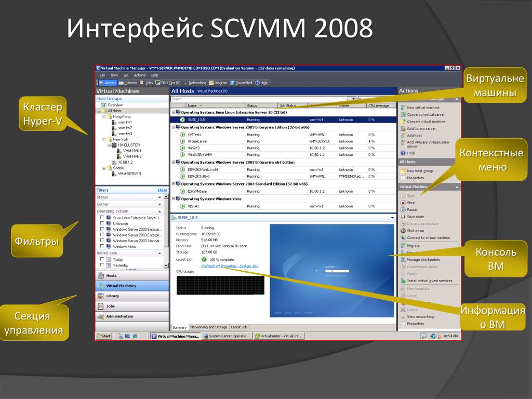The width and height of the screenshot is (532, 399).
Task: Click the Refresh VM Properties job link
Action: (x=230, y=267)
